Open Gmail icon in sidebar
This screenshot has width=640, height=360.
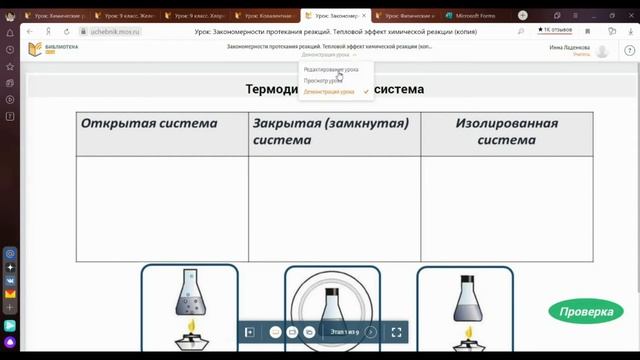coord(10,294)
